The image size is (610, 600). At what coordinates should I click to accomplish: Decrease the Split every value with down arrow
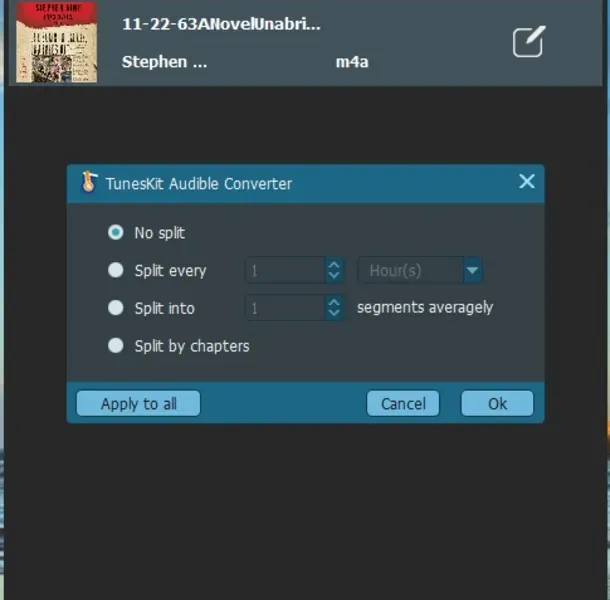pyautogui.click(x=334, y=276)
